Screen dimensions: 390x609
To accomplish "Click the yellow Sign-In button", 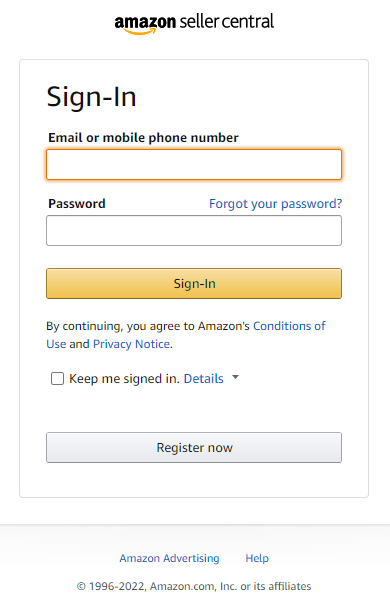I will [x=194, y=284].
